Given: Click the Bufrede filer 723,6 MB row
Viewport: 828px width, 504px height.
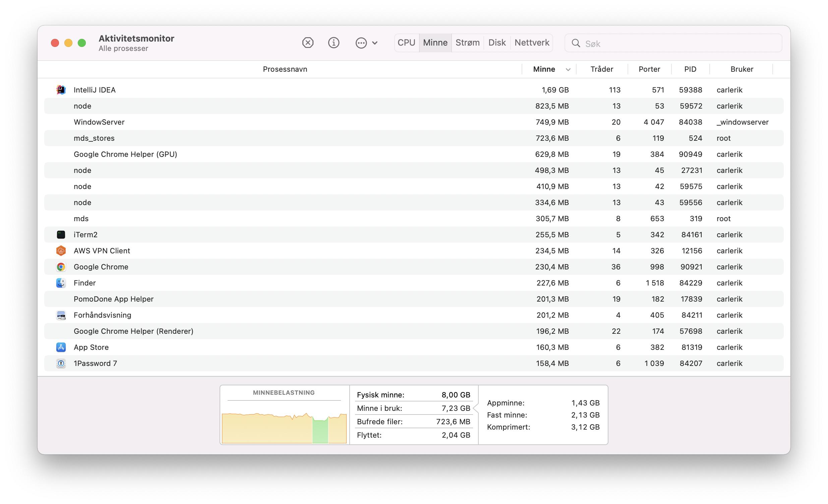Looking at the screenshot, I should 413,422.
